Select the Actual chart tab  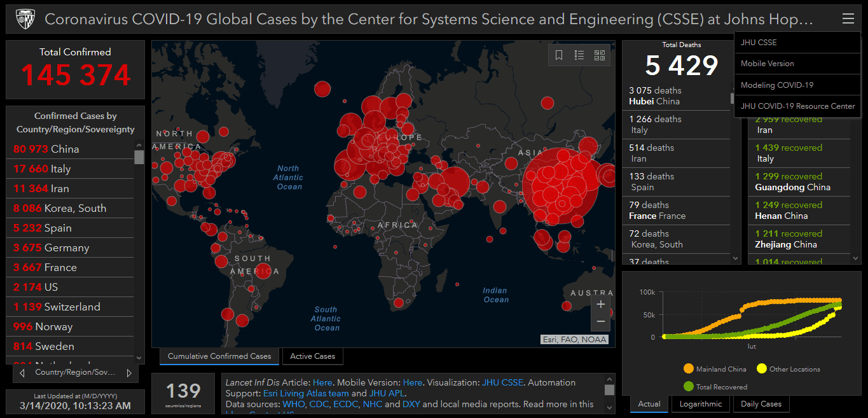(x=649, y=404)
